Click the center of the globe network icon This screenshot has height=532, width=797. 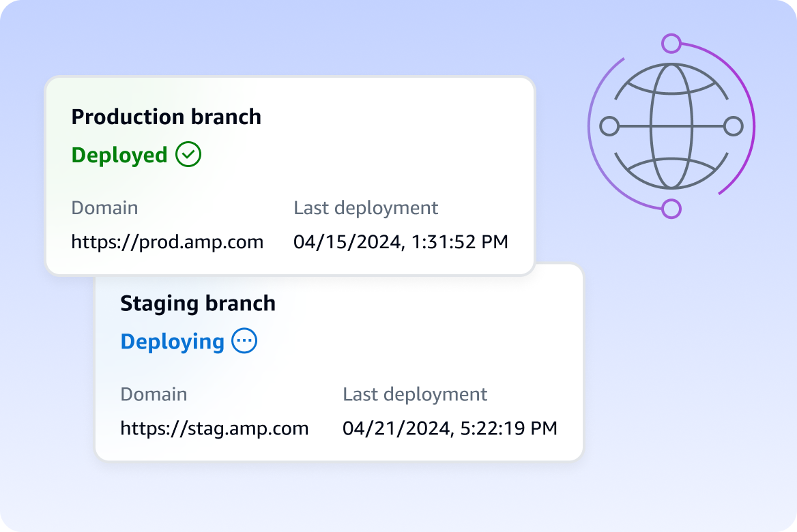[x=671, y=126]
